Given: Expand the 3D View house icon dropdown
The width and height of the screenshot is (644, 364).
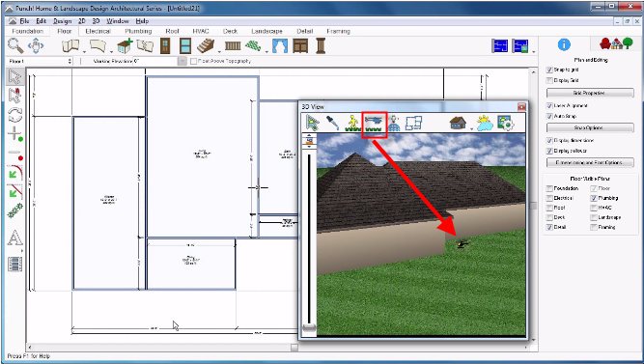Looking at the screenshot, I should point(471,129).
